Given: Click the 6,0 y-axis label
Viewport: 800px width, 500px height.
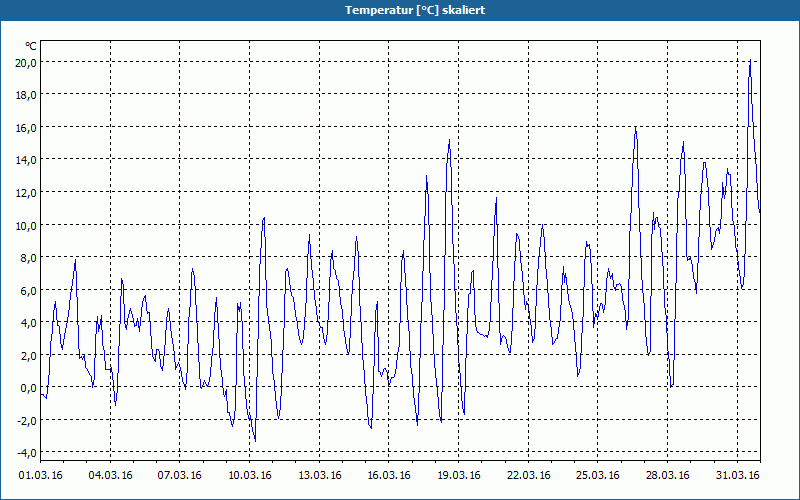Looking at the screenshot, I should pos(29,290).
